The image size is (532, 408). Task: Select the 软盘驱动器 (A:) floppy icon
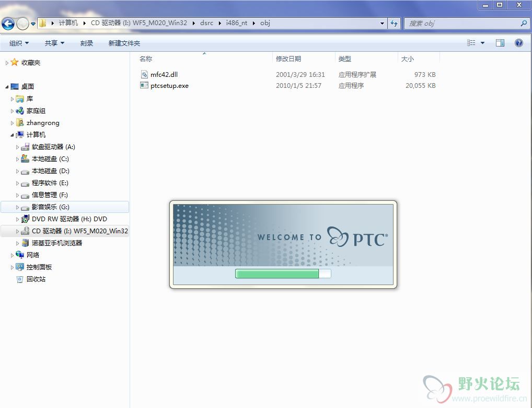click(25, 147)
